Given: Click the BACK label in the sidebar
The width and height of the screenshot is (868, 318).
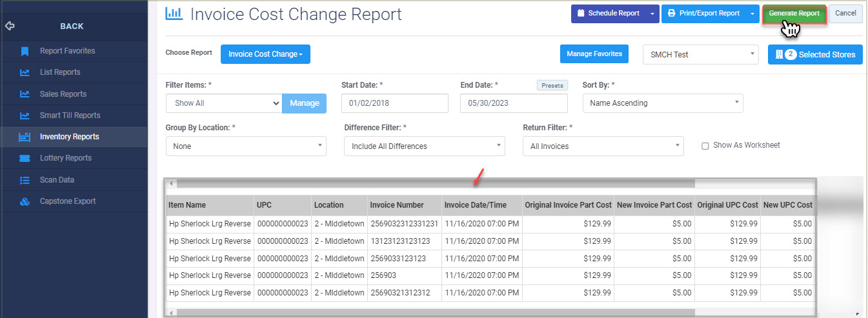Looking at the screenshot, I should tap(72, 26).
